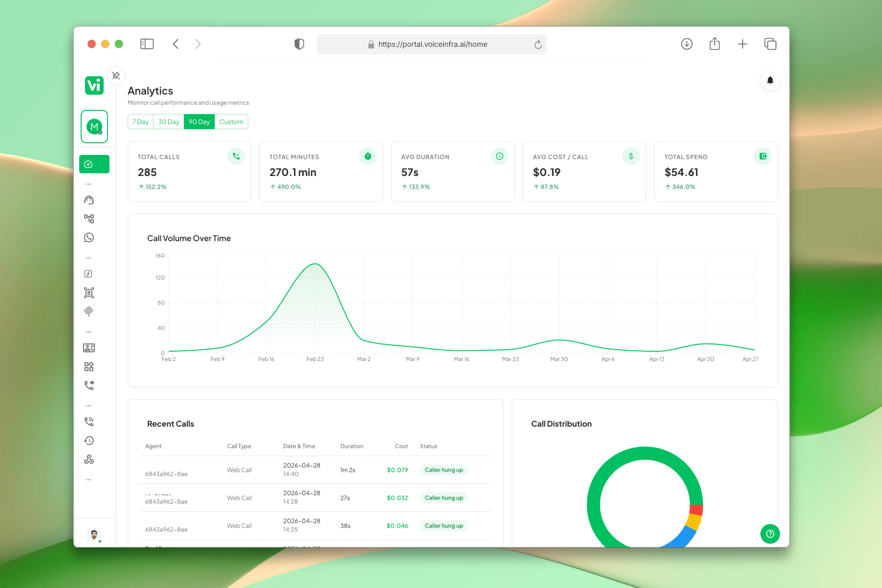Select the 7 Day range tab

[141, 122]
